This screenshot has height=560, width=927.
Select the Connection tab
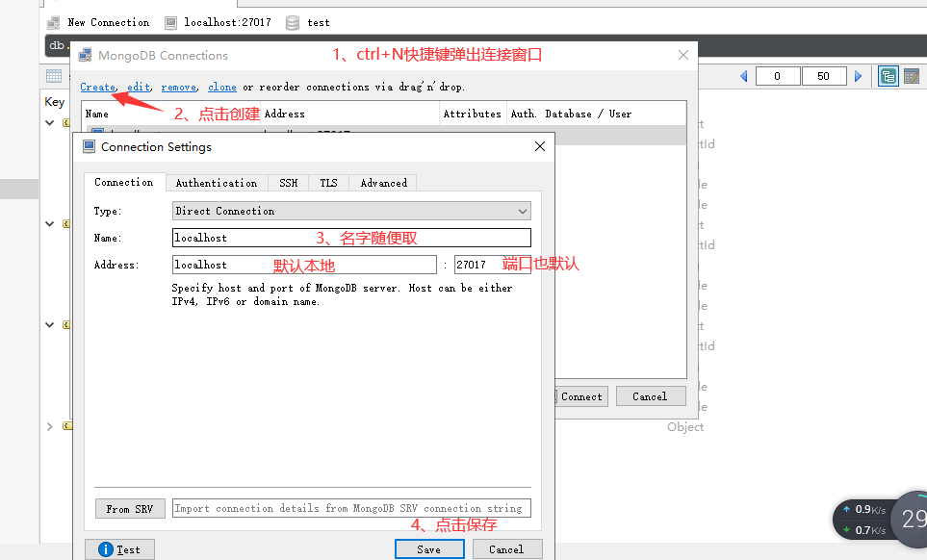coord(124,182)
